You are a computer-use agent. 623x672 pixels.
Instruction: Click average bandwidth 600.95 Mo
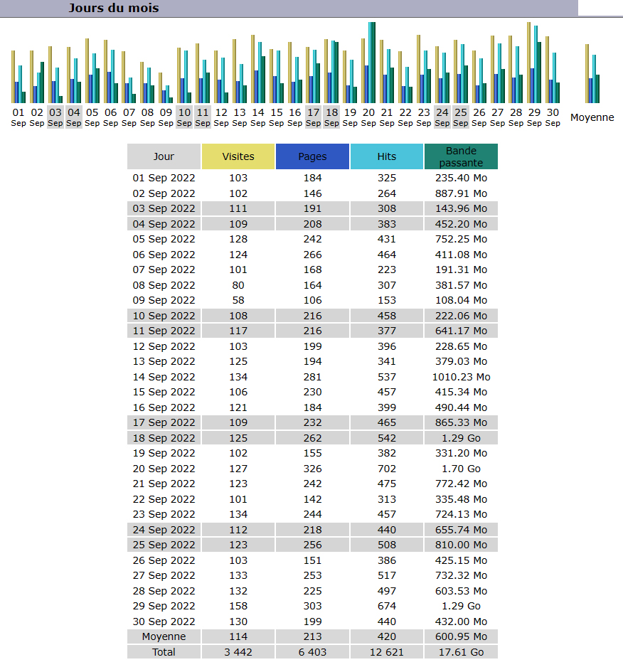point(461,636)
